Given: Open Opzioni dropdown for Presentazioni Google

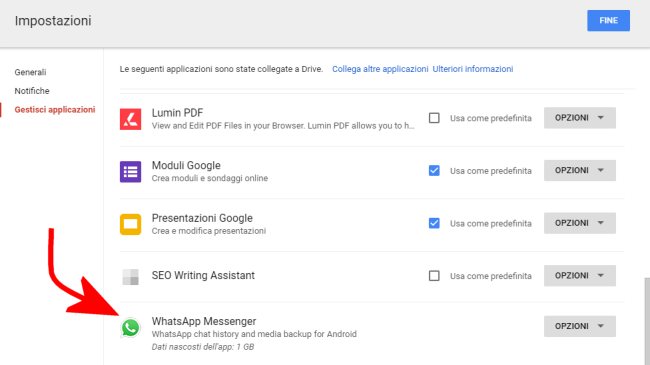Looking at the screenshot, I should (580, 223).
